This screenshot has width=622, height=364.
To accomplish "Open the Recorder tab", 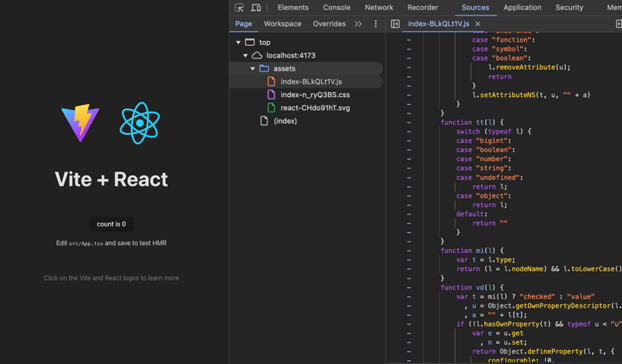I will [422, 8].
